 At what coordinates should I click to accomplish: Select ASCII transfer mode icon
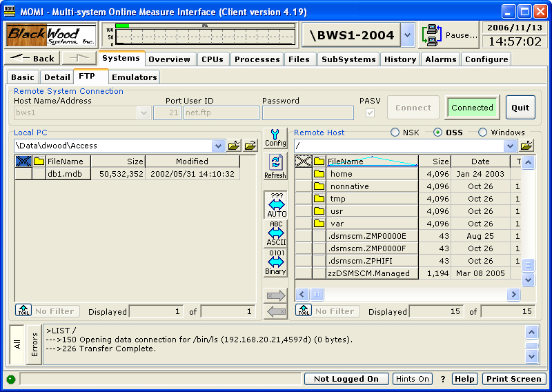tap(276, 233)
